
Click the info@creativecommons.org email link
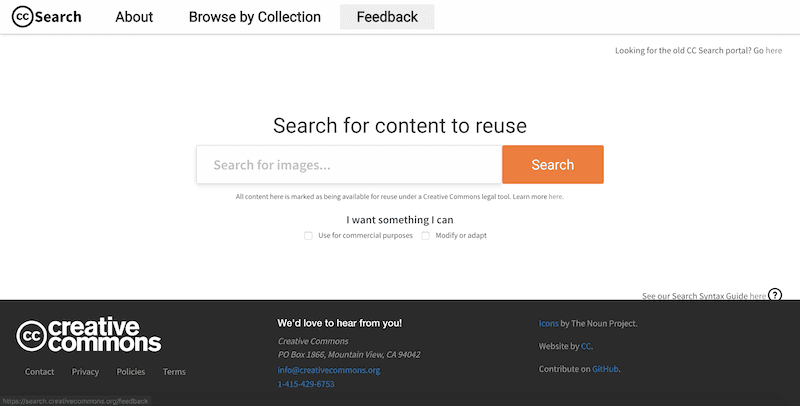point(328,370)
